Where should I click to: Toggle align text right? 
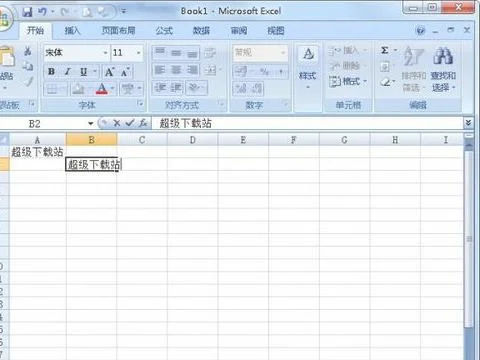coord(192,70)
